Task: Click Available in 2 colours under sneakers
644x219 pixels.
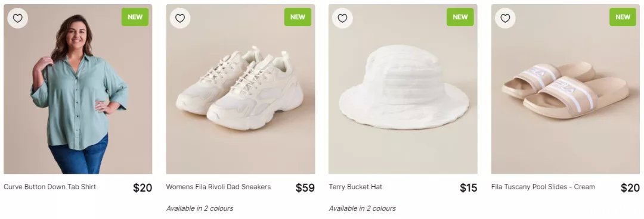Action: point(200,208)
